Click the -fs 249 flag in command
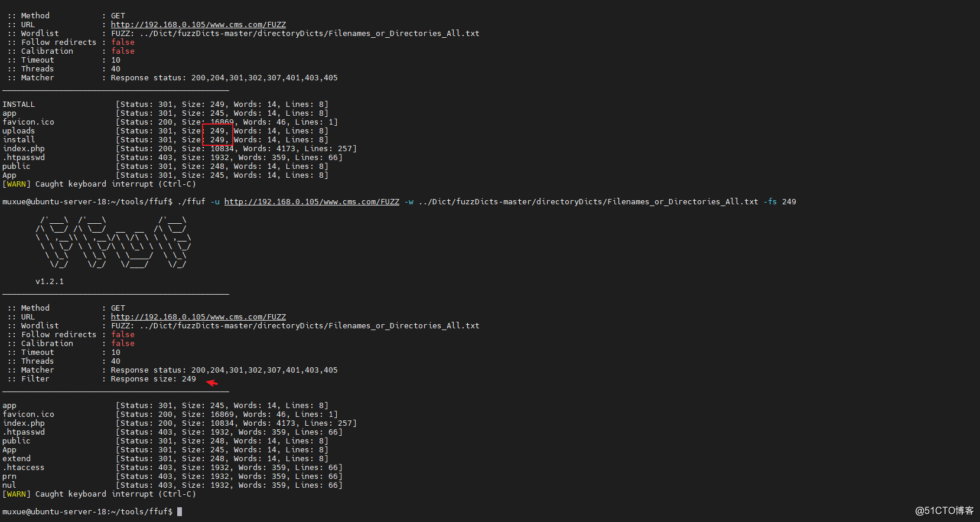This screenshot has height=522, width=980. (780, 202)
